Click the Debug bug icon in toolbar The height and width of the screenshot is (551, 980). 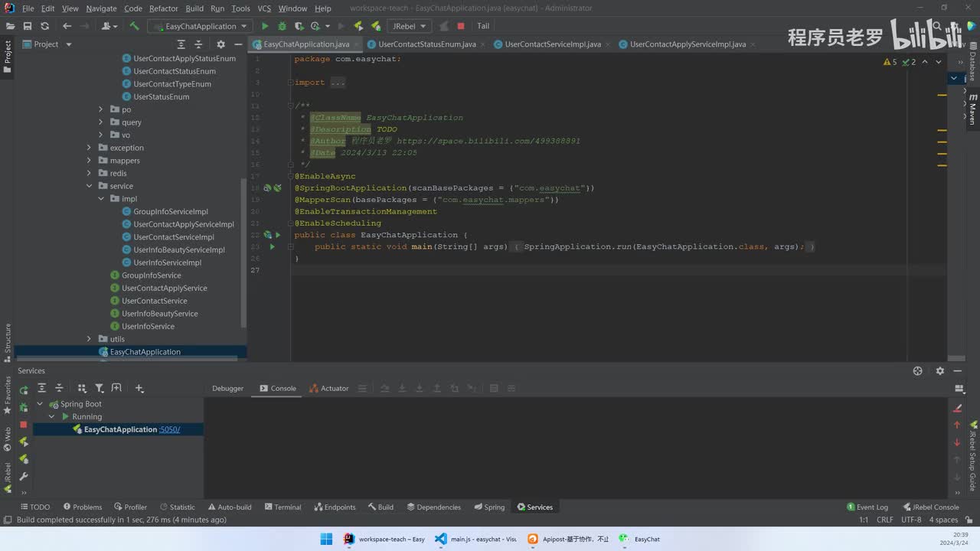(x=282, y=26)
